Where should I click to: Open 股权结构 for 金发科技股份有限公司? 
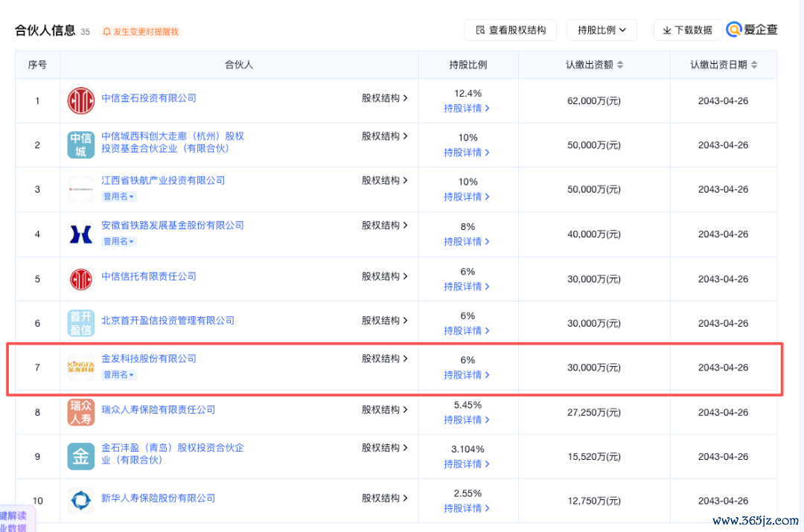[385, 358]
